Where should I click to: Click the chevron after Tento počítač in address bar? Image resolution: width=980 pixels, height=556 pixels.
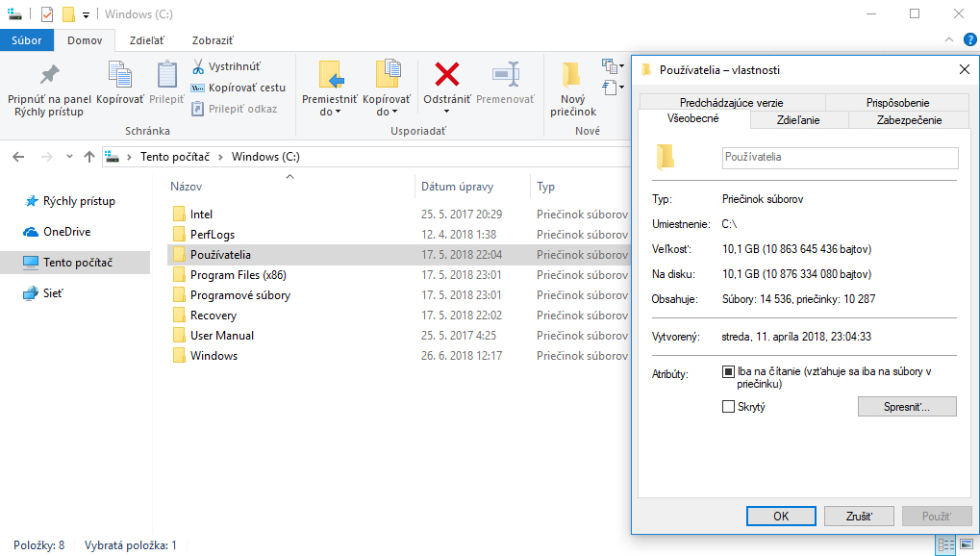pos(220,157)
